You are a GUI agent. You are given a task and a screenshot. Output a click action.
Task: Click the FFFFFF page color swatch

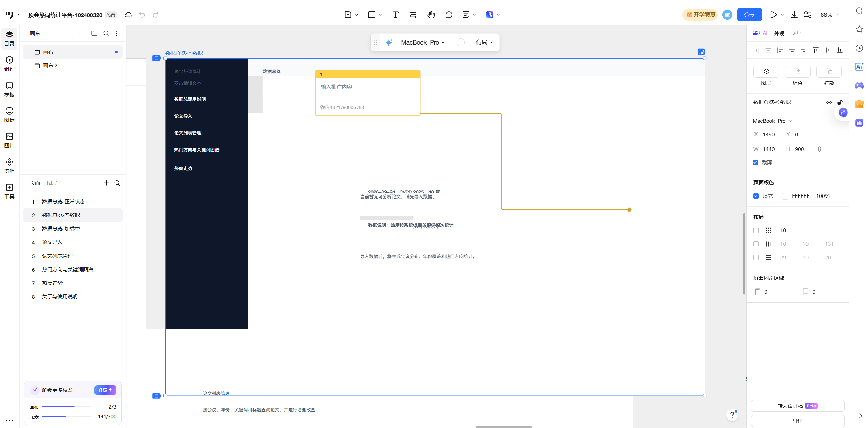(x=785, y=196)
